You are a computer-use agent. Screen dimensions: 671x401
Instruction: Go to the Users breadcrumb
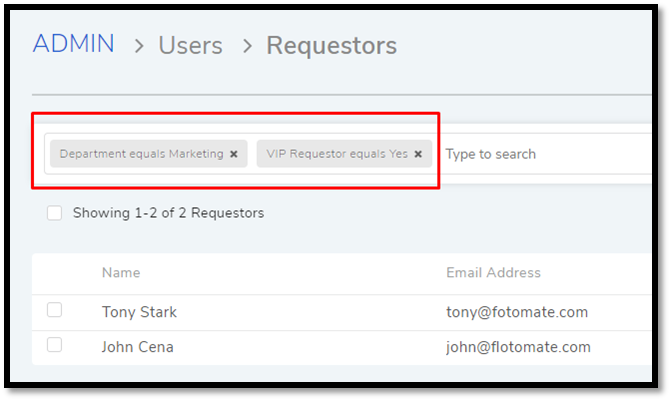click(x=190, y=45)
